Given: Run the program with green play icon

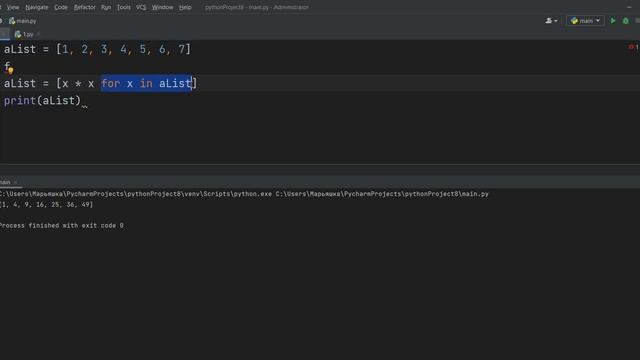Looking at the screenshot, I should tap(613, 21).
